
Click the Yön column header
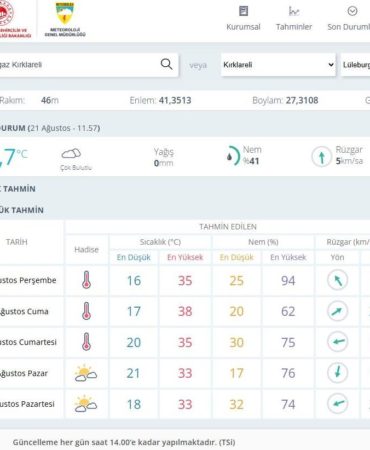(337, 257)
